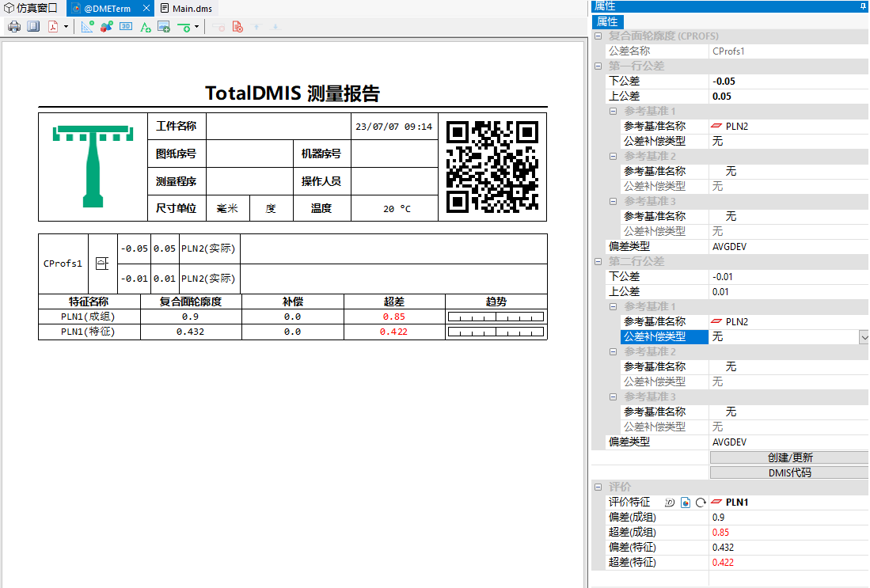Click the 超差 column header in report

[394, 302]
